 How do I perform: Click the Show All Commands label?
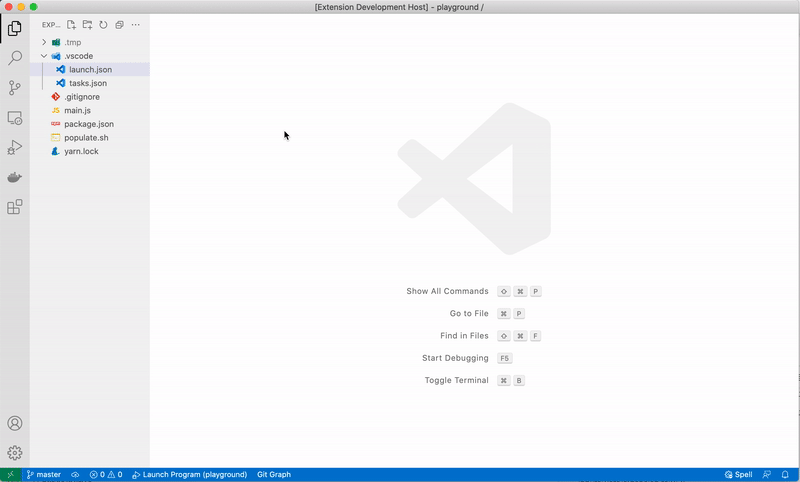coord(447,291)
